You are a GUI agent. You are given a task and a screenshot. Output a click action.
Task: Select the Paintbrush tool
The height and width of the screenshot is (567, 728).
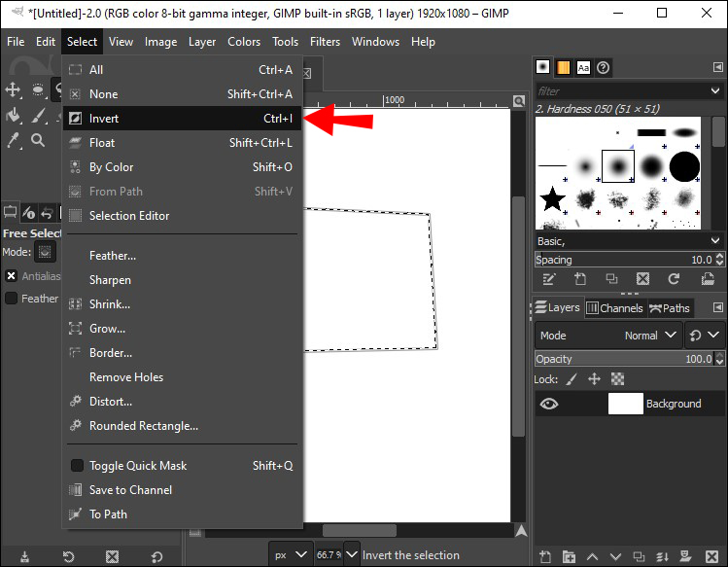tap(38, 116)
